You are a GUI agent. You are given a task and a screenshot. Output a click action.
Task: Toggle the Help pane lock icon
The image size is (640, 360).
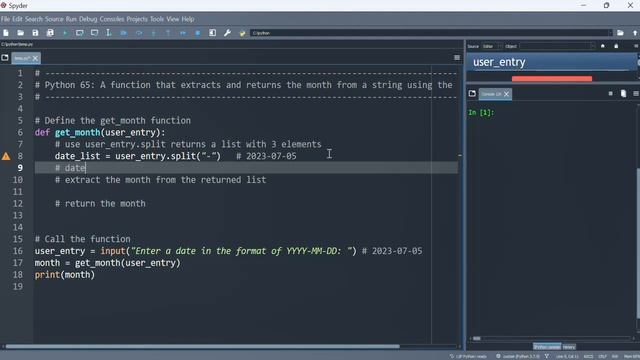[616, 46]
